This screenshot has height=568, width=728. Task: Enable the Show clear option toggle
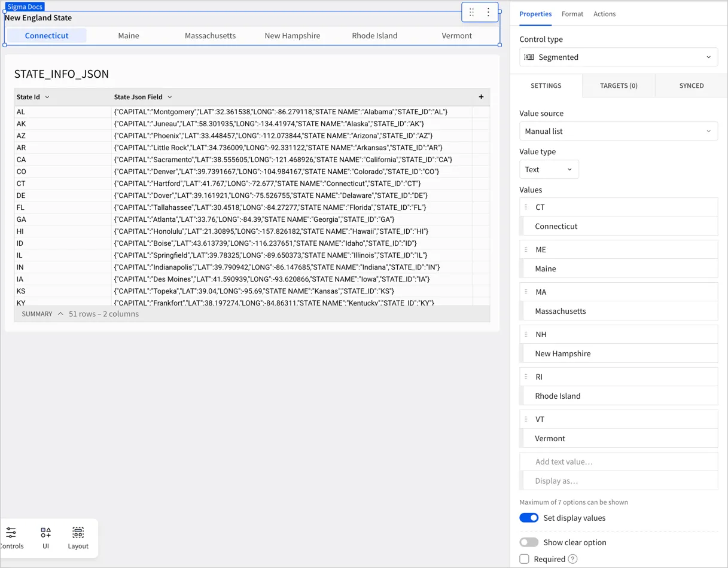tap(529, 542)
